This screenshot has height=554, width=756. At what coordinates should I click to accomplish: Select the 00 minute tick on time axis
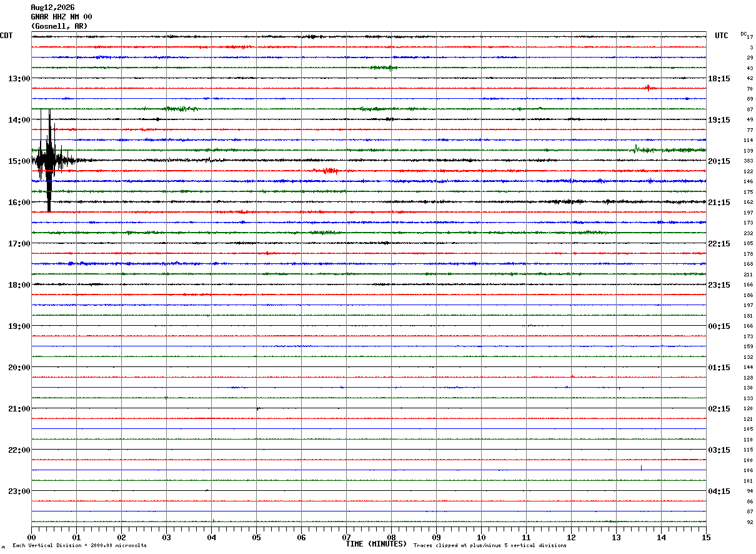tap(31, 537)
